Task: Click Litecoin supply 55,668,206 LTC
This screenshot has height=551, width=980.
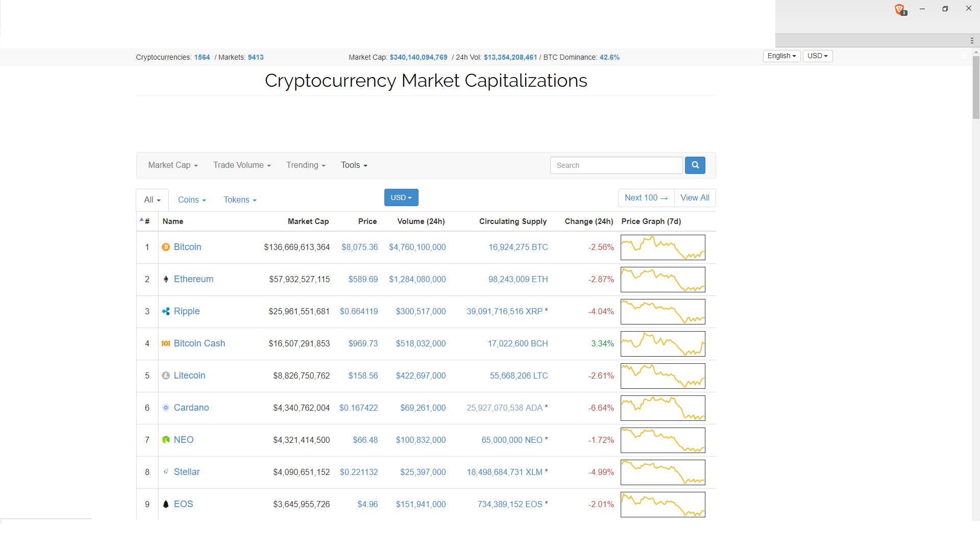Action: [x=519, y=375]
